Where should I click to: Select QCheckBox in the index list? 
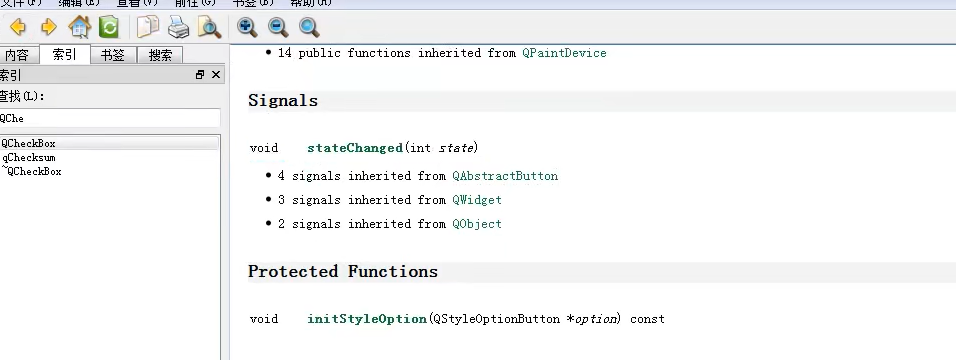tap(110, 143)
